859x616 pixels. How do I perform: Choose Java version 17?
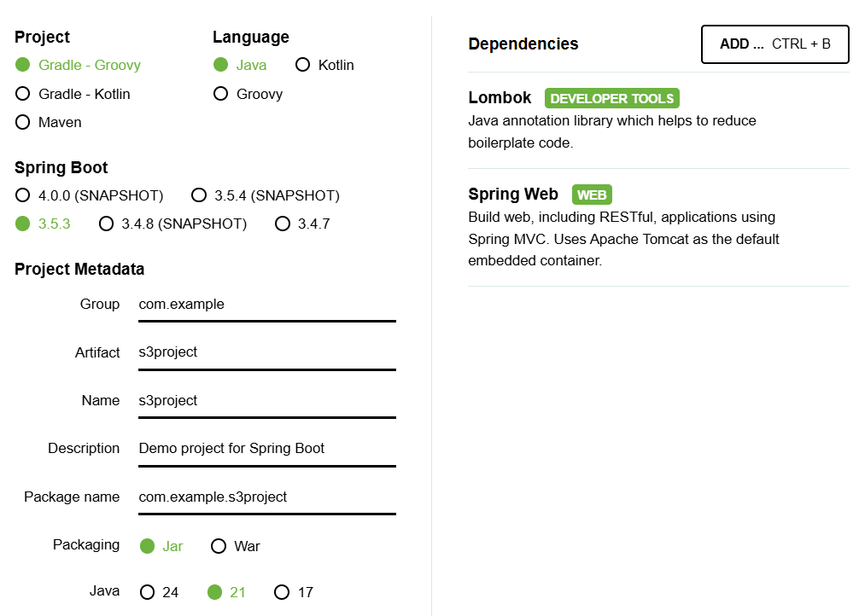point(283,592)
